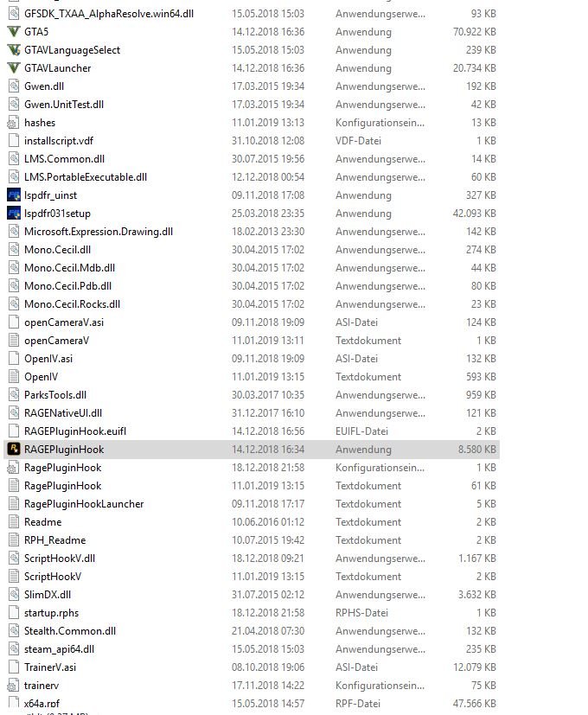Select the file name RPH_Readme
Image resolution: width=588 pixels, height=715 pixels.
coord(54,540)
